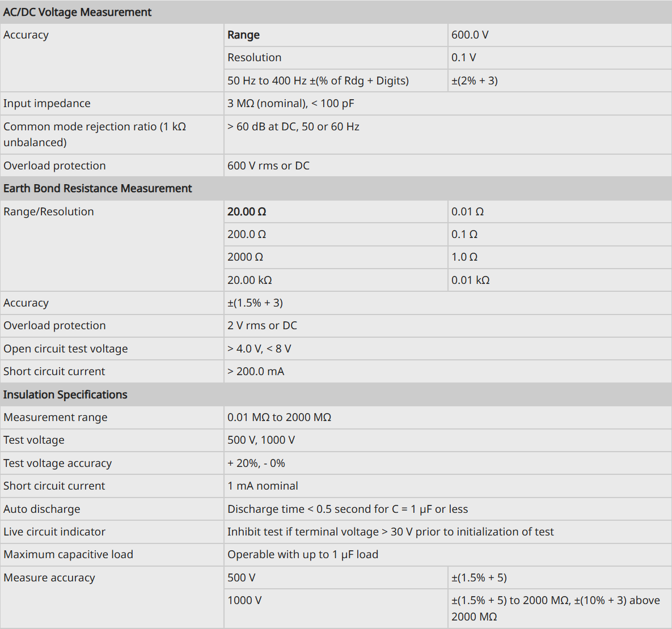672x629 pixels.
Task: Click 0.01 MΩ to 2000 MΩ range text
Action: pyautogui.click(x=279, y=417)
